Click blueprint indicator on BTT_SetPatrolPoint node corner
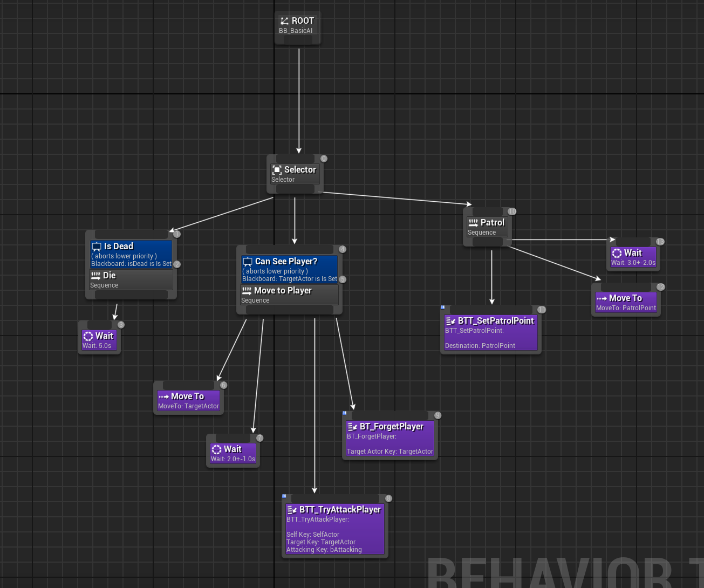The width and height of the screenshot is (704, 588). (443, 307)
